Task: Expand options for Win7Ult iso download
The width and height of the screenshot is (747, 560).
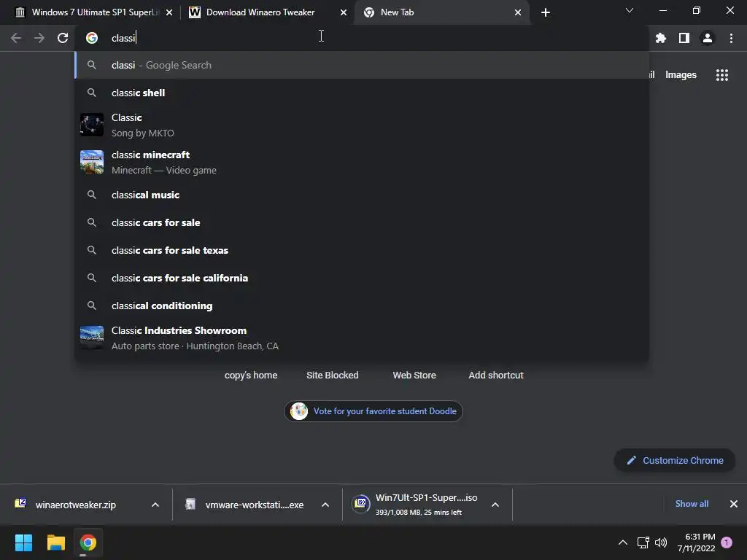Action: click(495, 505)
